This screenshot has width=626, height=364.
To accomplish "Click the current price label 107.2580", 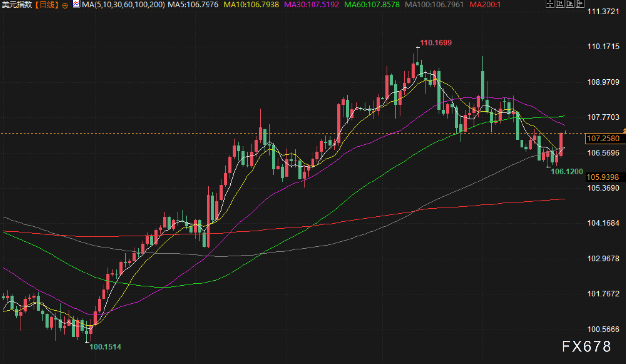I will pyautogui.click(x=605, y=138).
